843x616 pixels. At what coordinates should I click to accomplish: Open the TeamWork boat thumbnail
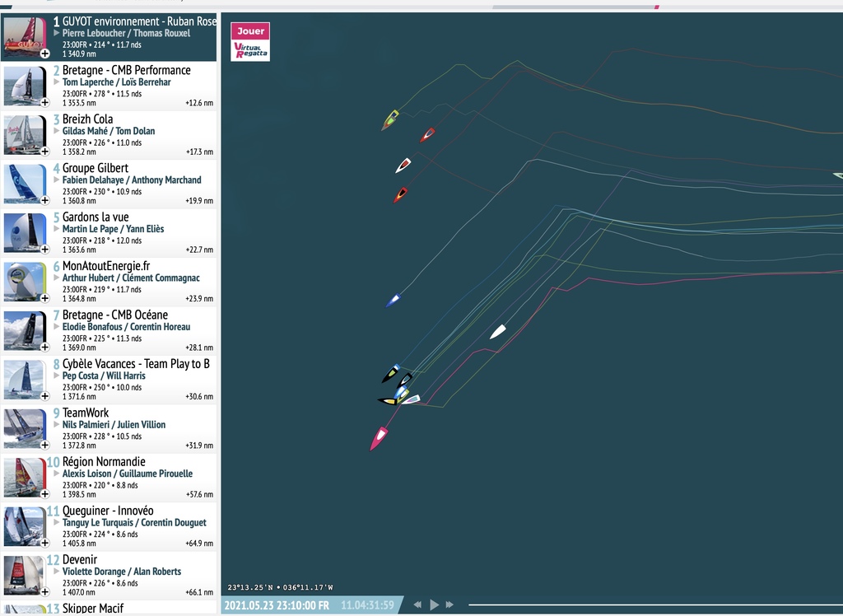(x=25, y=427)
